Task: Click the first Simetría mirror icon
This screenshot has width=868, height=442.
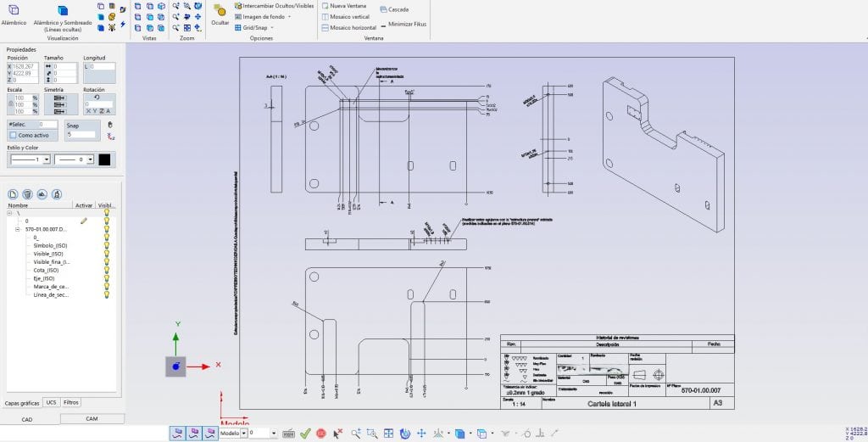Action: [60, 98]
